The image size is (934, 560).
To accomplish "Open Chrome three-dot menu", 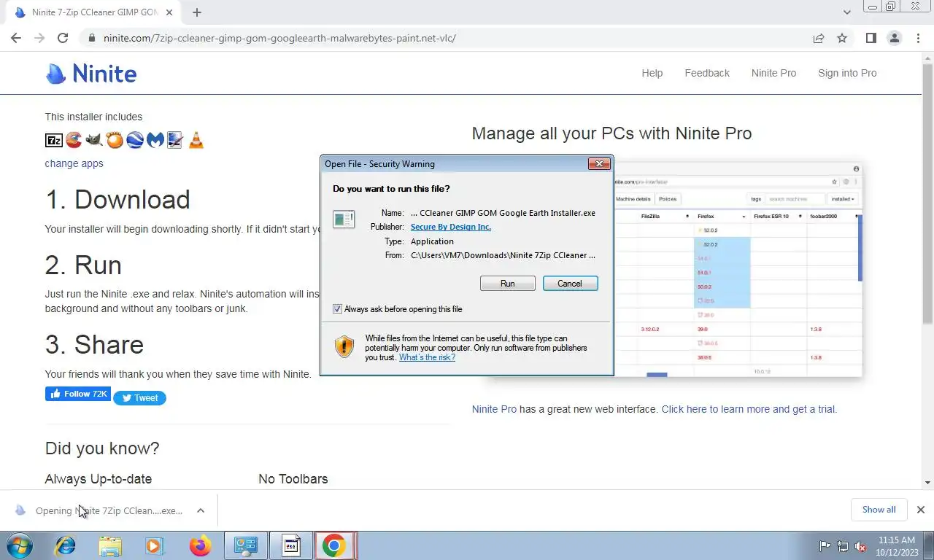I will coord(919,38).
